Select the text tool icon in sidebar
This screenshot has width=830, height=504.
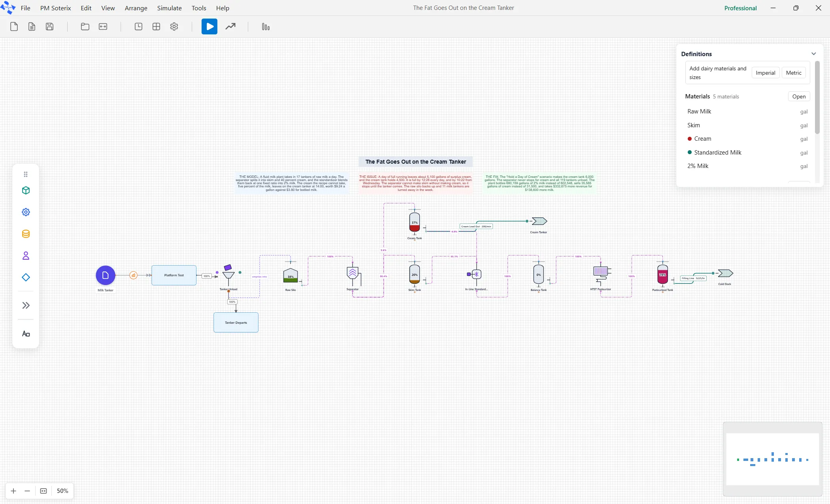[26, 334]
